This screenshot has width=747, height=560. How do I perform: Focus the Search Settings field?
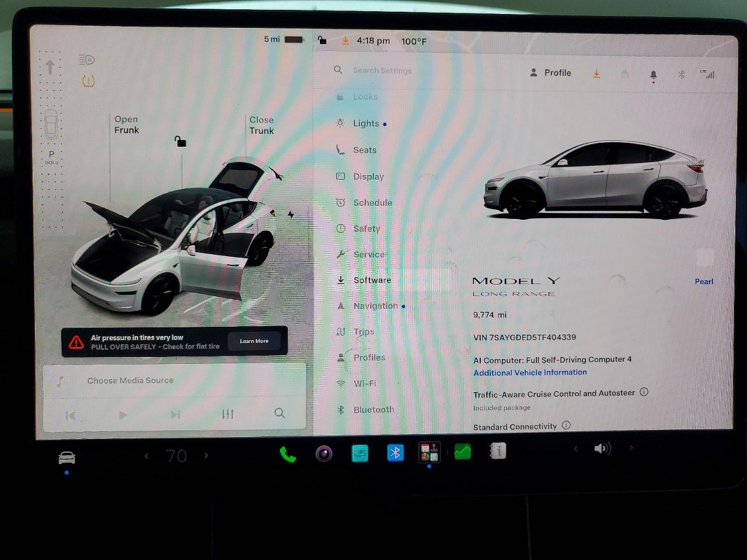tap(382, 70)
